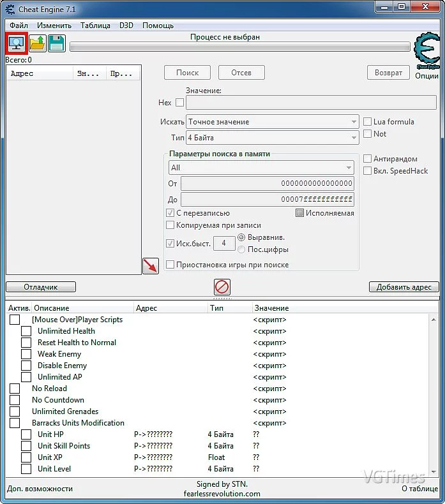
Task: Sort by the Адрес column in results list
Action: pos(40,73)
